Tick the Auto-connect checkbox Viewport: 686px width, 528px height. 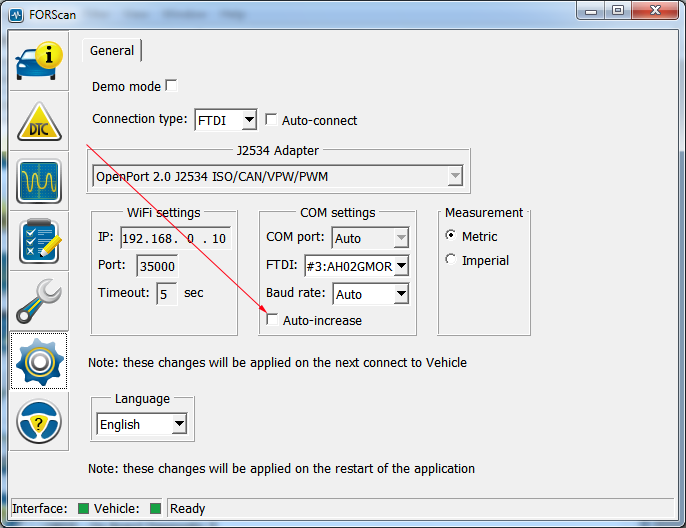coord(271,119)
